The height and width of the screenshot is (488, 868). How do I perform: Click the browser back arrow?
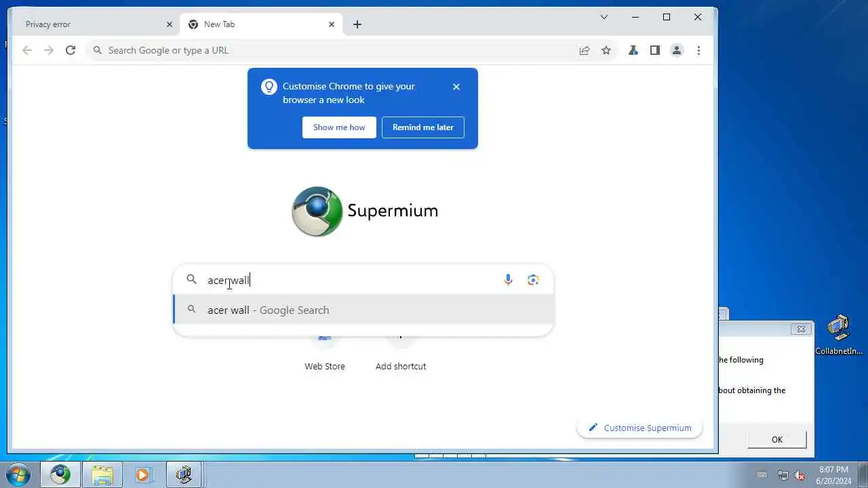tap(27, 50)
